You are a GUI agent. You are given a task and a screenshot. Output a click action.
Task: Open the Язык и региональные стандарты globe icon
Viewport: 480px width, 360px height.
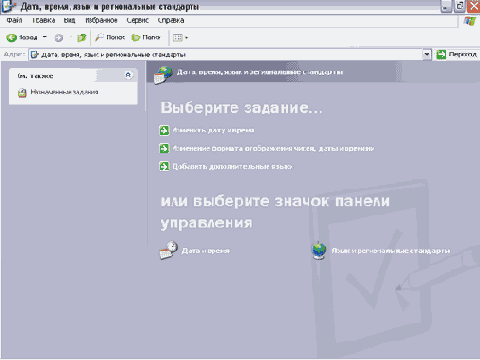pyautogui.click(x=319, y=251)
